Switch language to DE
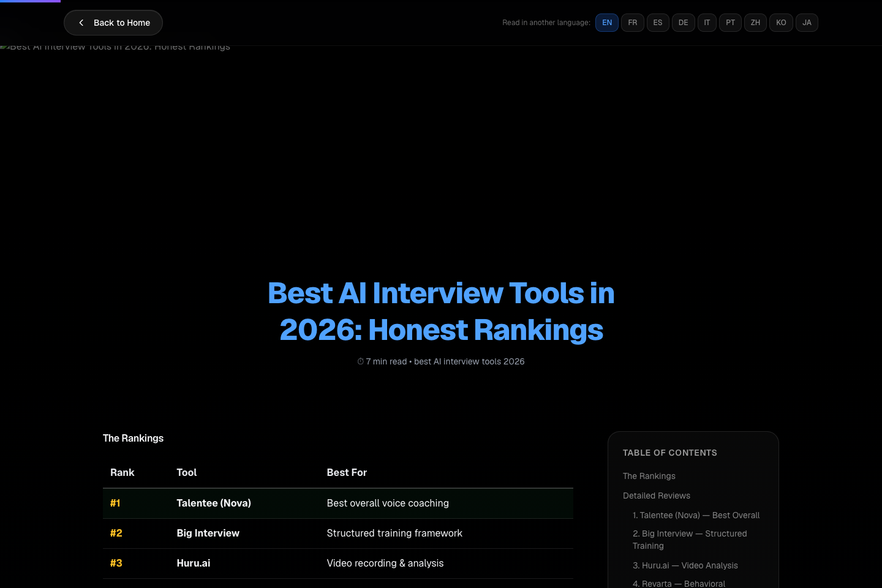 tap(684, 23)
